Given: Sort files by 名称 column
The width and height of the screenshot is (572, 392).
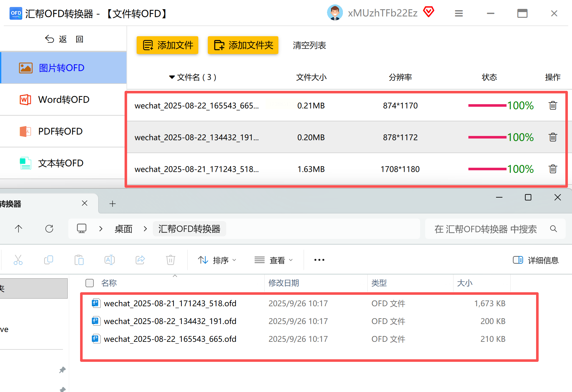Looking at the screenshot, I should tap(109, 283).
